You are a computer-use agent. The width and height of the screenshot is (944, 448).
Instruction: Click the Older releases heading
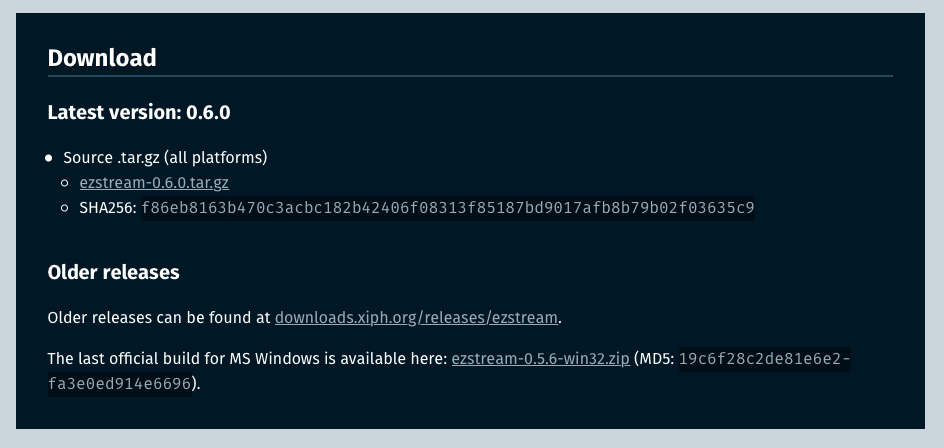113,272
